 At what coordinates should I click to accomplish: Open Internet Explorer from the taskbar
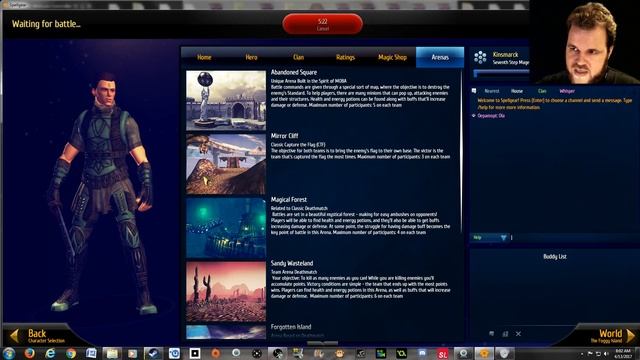(50, 353)
